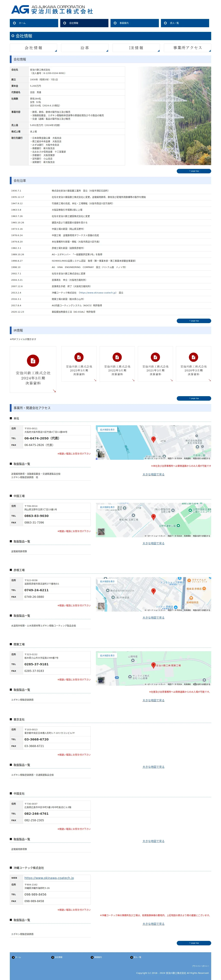The height and width of the screenshot is (980, 221).
Task: Open 大きな地図で見る for 中国支社
Action: click(x=153, y=841)
